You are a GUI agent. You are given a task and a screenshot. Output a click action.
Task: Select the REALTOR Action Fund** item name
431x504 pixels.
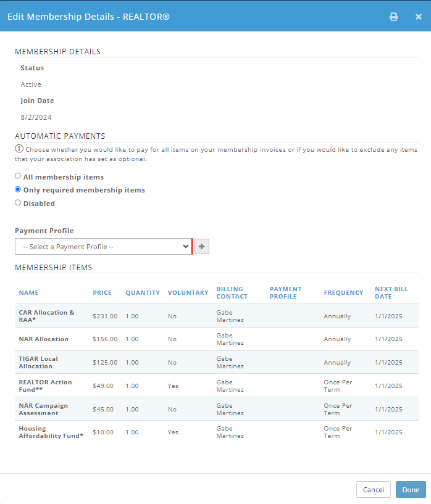point(45,386)
